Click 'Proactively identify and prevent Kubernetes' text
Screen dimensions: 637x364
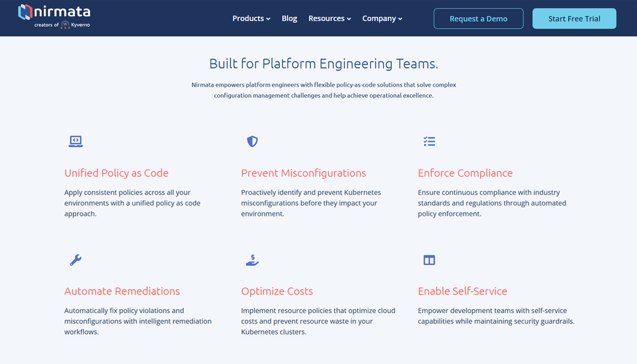(x=311, y=192)
